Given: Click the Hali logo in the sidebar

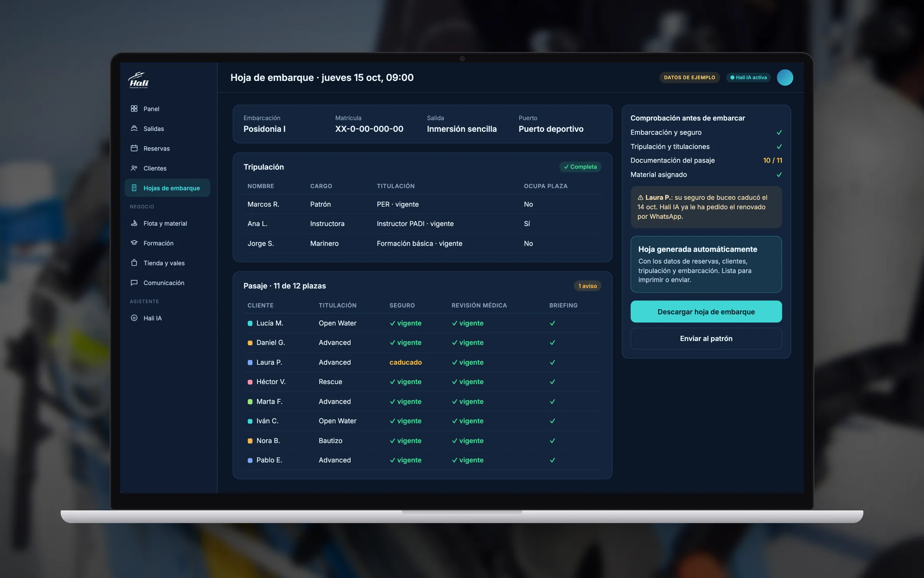Looking at the screenshot, I should pos(139,80).
